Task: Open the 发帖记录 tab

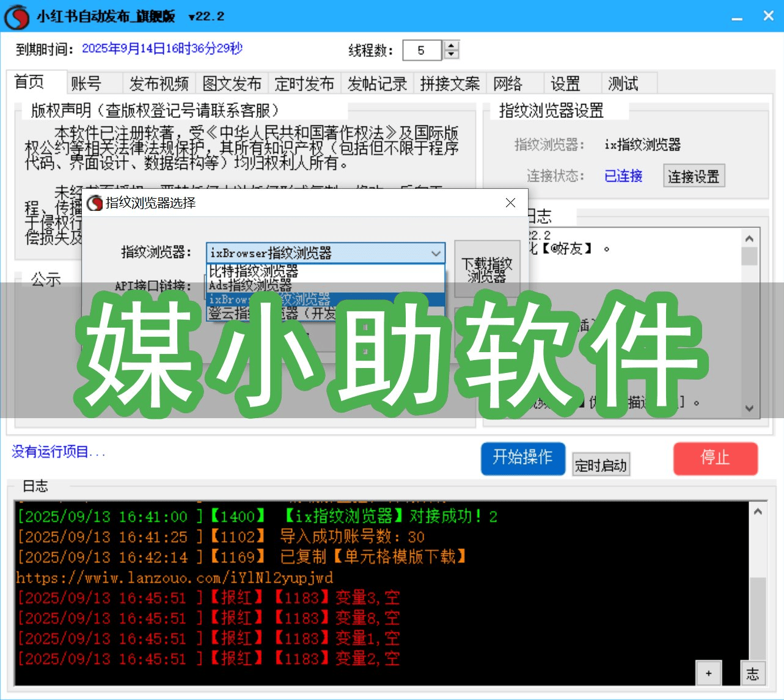Action: (377, 83)
